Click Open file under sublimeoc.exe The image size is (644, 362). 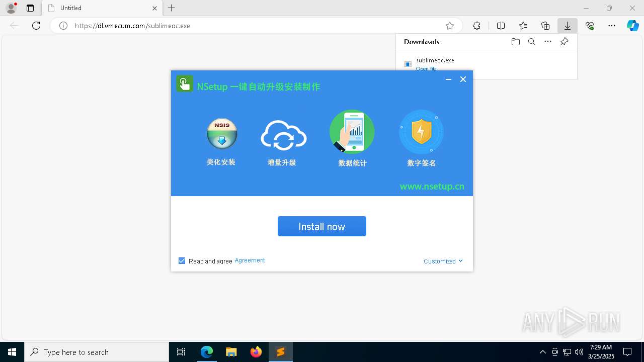tap(426, 68)
